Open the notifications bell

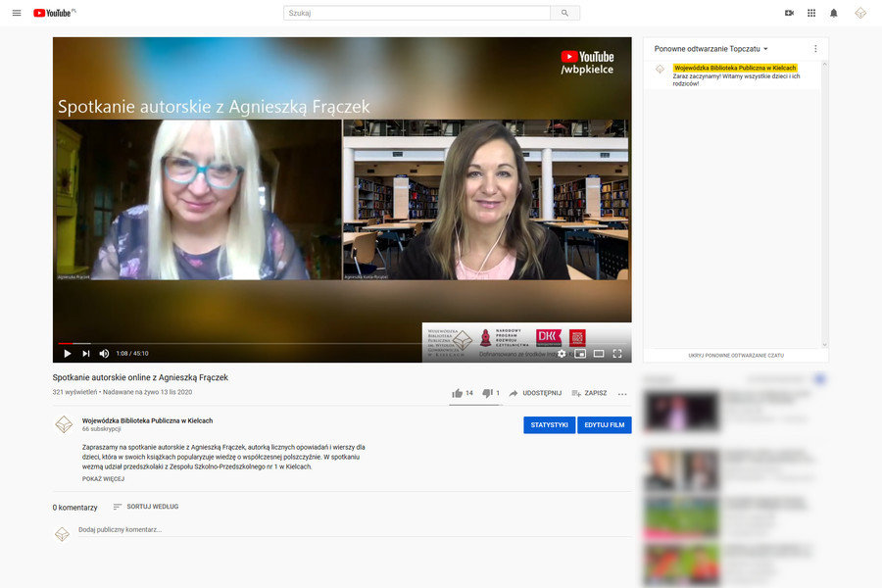tap(834, 13)
